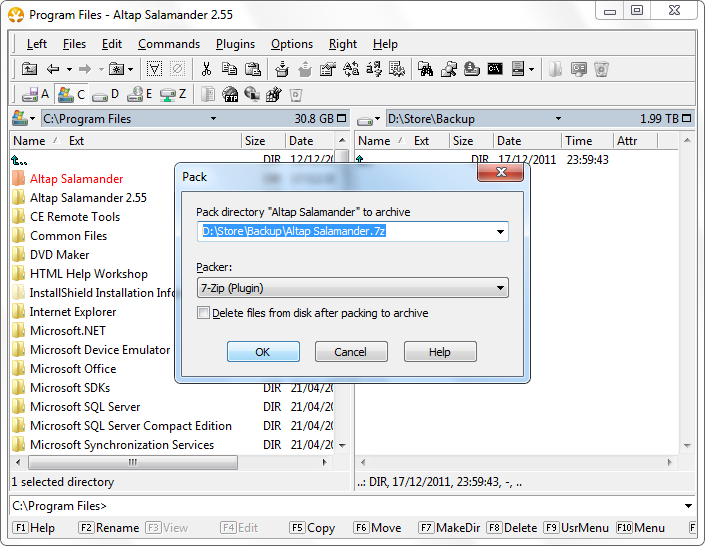This screenshot has width=705, height=546.
Task: Expand C:\Program Files path history dropdown
Action: click(214, 119)
